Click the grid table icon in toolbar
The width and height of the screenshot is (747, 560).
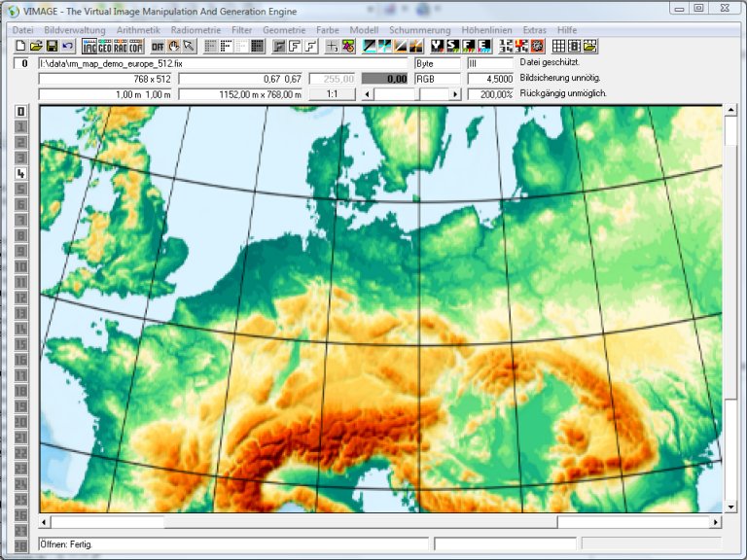[x=559, y=46]
